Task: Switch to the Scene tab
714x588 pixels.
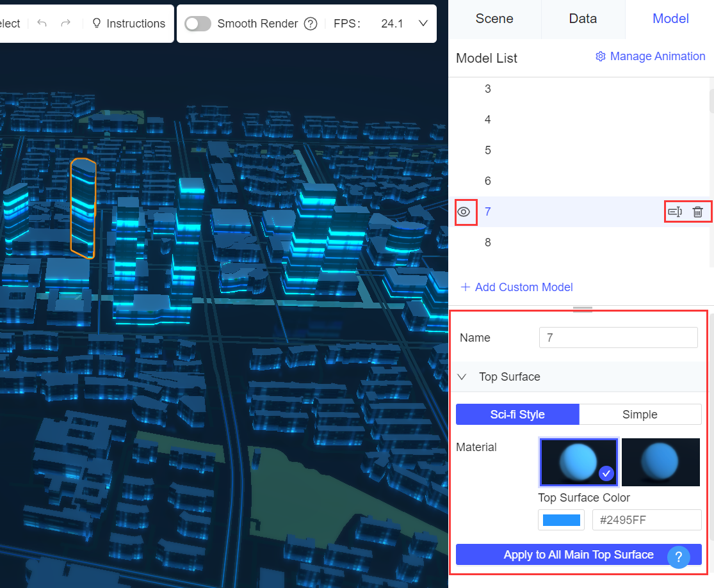Action: pyautogui.click(x=494, y=19)
